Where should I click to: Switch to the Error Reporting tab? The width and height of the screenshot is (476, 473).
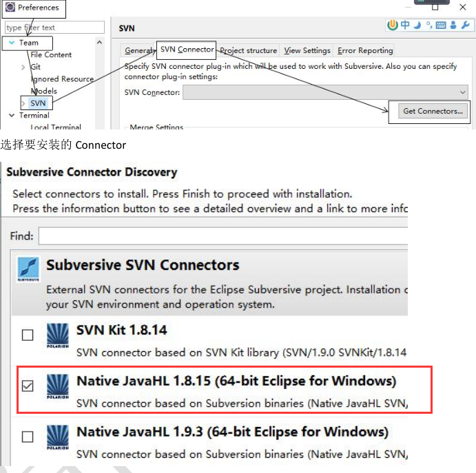click(365, 50)
